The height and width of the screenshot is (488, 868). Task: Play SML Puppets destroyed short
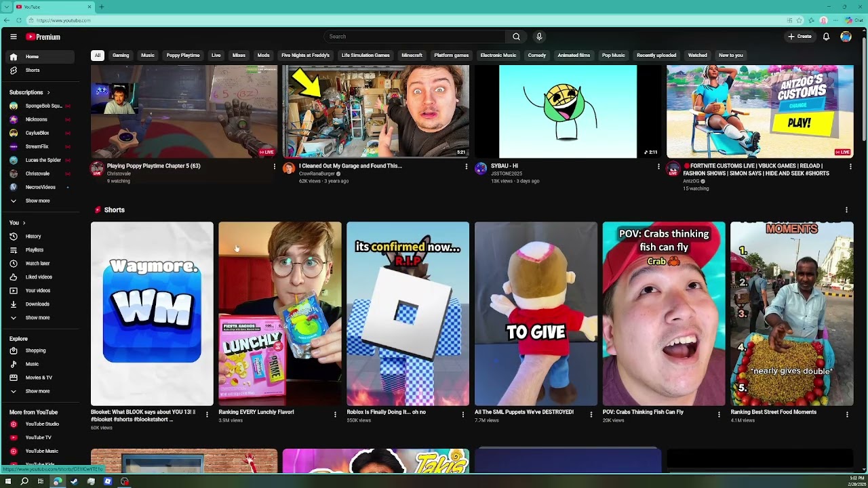[x=536, y=314]
